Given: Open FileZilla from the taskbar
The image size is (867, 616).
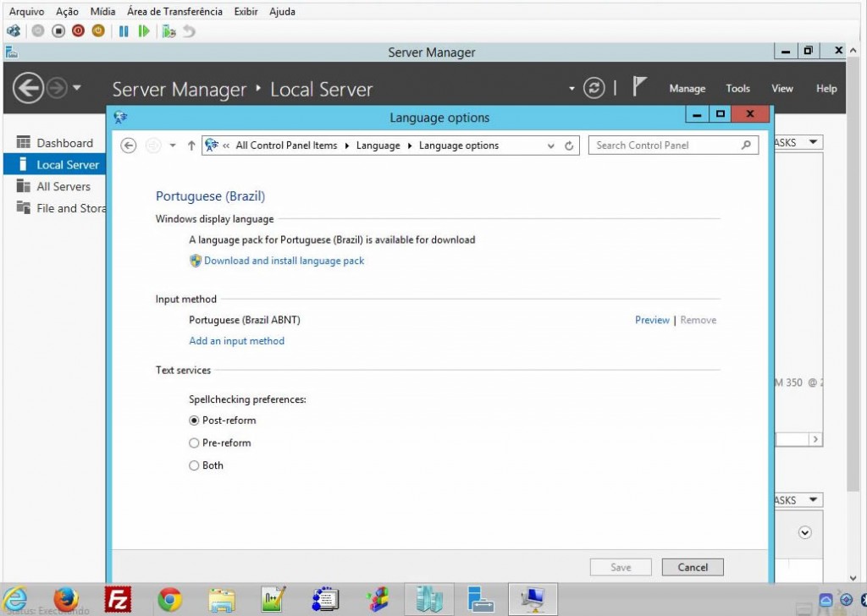Looking at the screenshot, I should click(118, 599).
